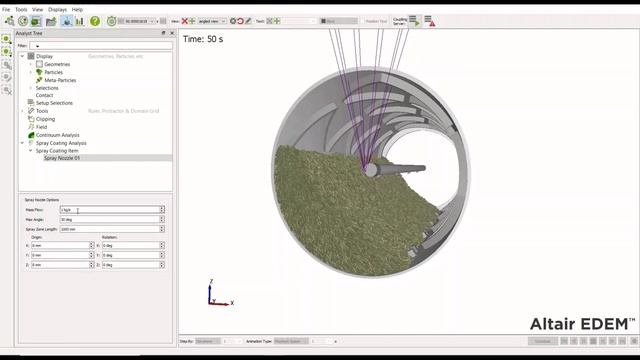Adjust Mass Flow spinner arrows
The width and height of the screenshot is (640, 360).
point(162,210)
